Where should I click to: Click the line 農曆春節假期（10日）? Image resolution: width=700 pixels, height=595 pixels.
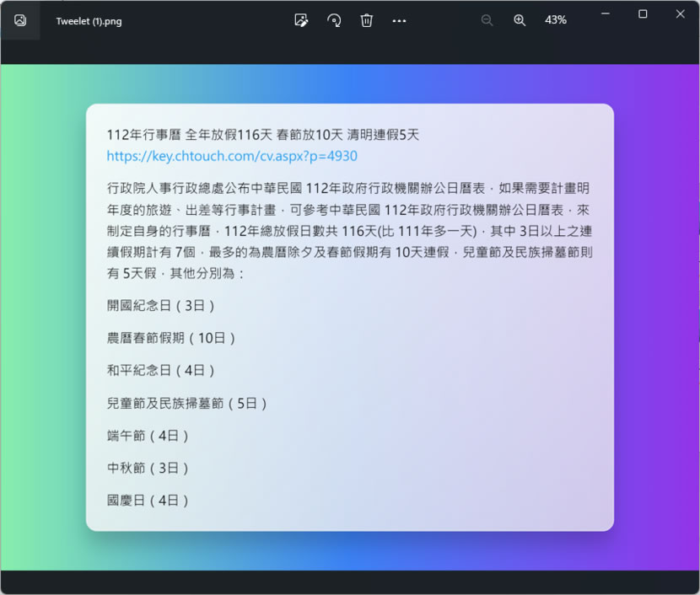[171, 338]
